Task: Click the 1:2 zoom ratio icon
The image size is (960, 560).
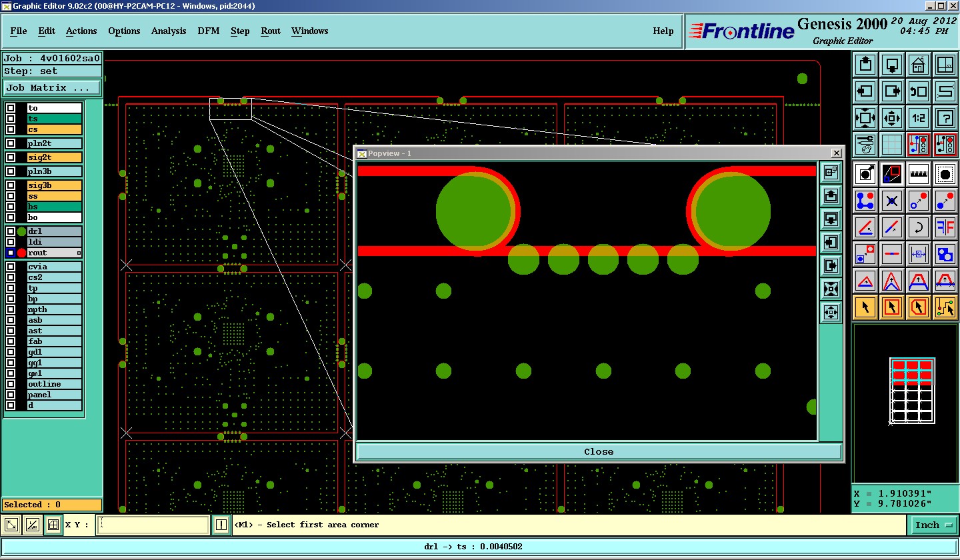Action: (x=919, y=118)
